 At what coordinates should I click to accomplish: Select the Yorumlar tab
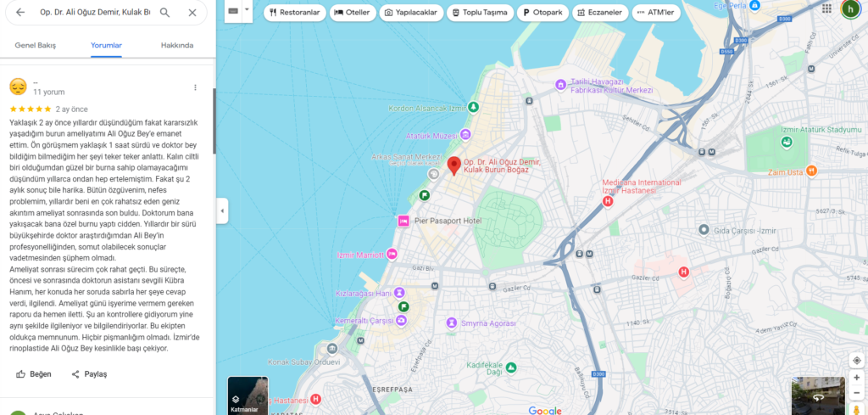tap(106, 46)
